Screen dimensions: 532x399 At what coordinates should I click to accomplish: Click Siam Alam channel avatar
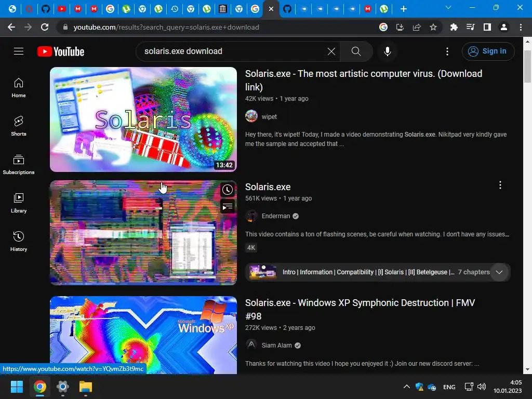(x=251, y=345)
